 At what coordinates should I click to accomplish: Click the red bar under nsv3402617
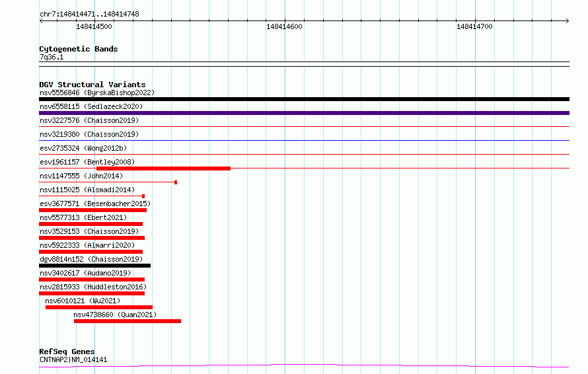tap(92, 280)
